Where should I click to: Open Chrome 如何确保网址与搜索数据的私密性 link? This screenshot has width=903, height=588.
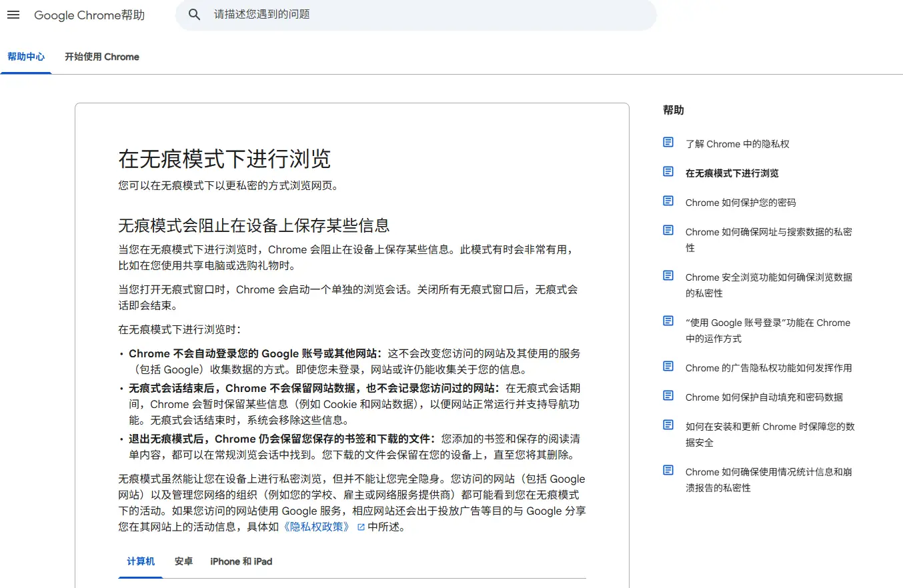[769, 240]
